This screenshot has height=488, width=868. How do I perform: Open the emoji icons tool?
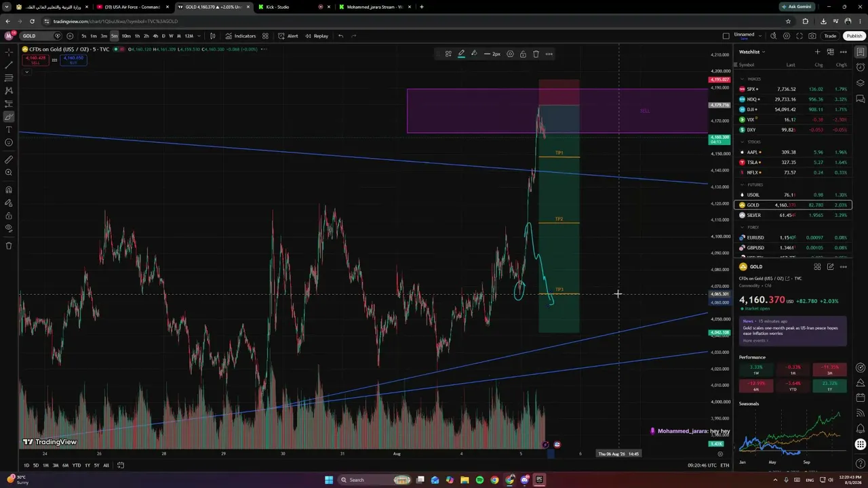tap(9, 142)
